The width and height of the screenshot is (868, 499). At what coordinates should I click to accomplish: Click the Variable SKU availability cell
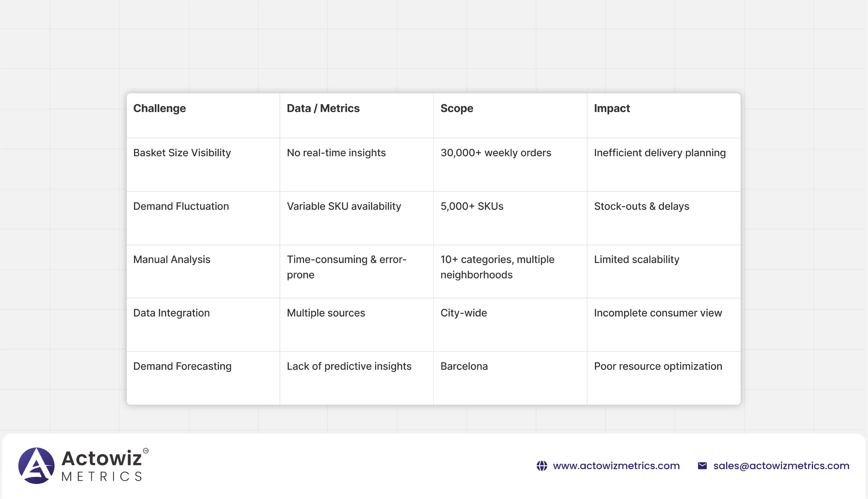[344, 206]
